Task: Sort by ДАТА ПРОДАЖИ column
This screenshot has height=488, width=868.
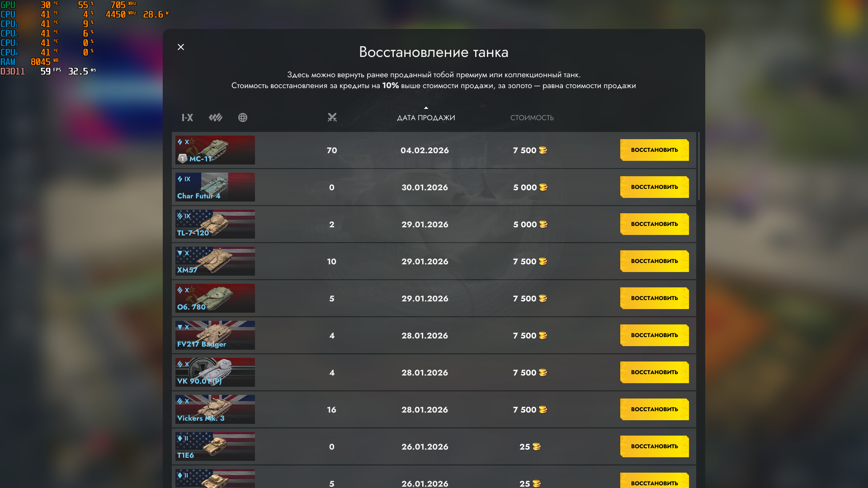Action: (x=426, y=118)
